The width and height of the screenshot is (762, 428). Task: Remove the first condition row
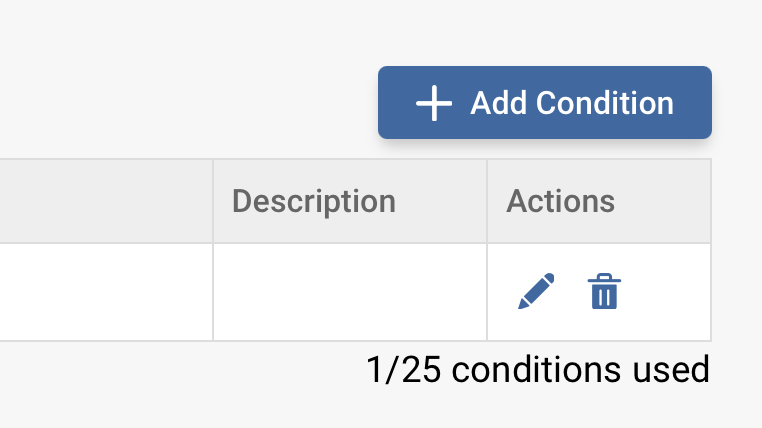pyautogui.click(x=603, y=291)
